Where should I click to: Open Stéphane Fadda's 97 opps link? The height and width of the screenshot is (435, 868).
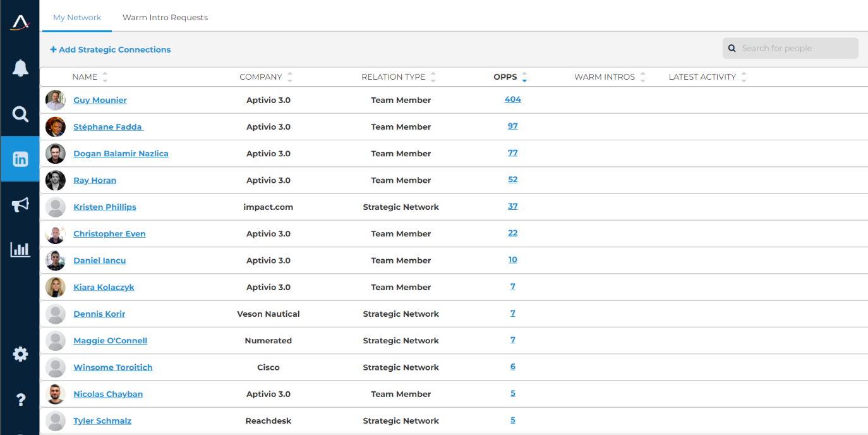pos(513,126)
